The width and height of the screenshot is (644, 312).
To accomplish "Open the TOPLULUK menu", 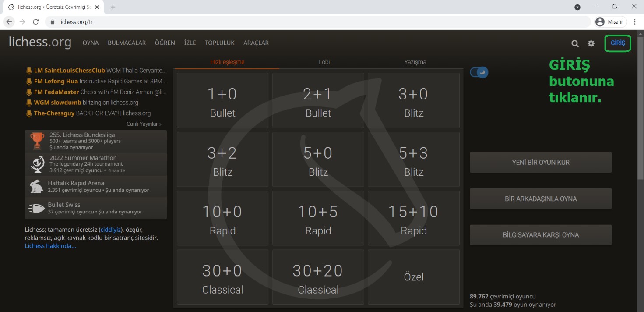I will [x=220, y=43].
